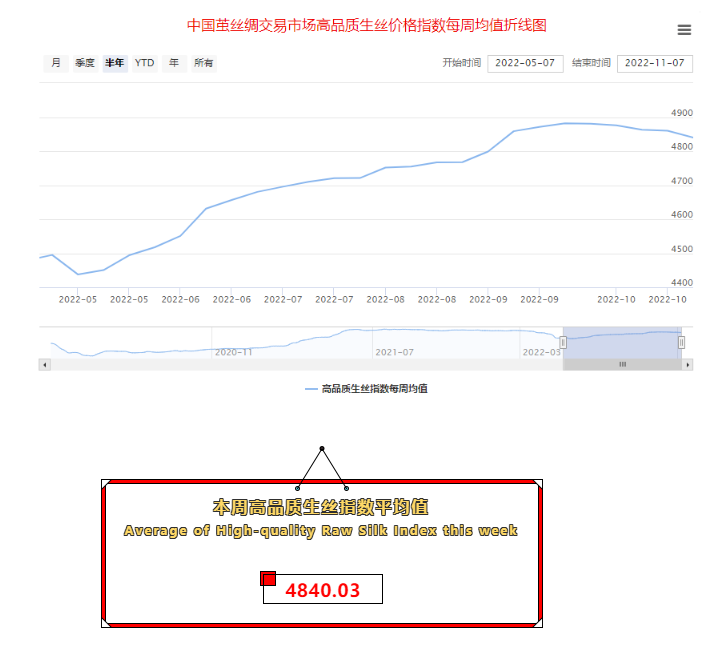Click the navigator scrollbar right arrow
Image resolution: width=720 pixels, height=645 pixels.
tap(687, 365)
